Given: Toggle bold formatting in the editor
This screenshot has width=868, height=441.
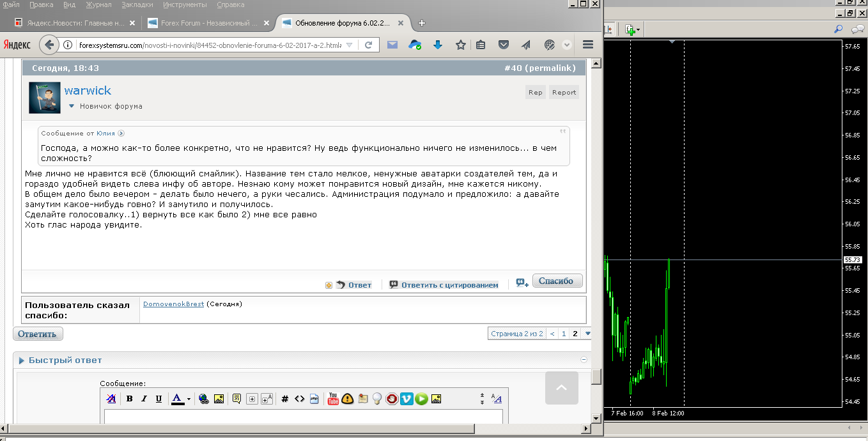Looking at the screenshot, I should click(129, 399).
